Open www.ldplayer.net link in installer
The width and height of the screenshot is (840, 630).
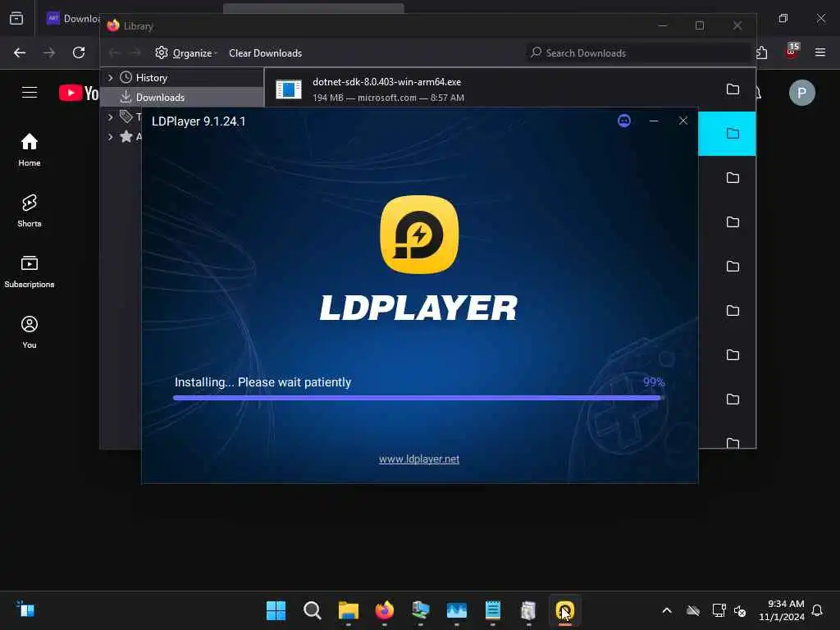click(419, 459)
